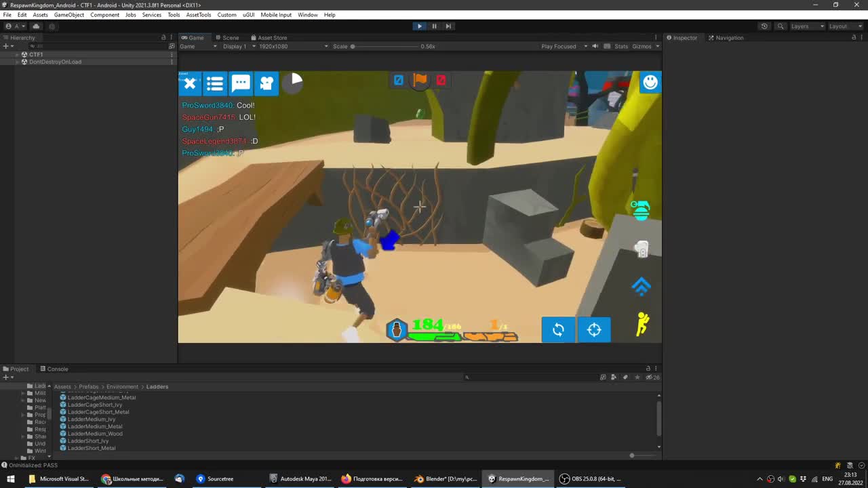Open the GameObject menu
Image resolution: width=868 pixels, height=488 pixels.
click(x=68, y=14)
